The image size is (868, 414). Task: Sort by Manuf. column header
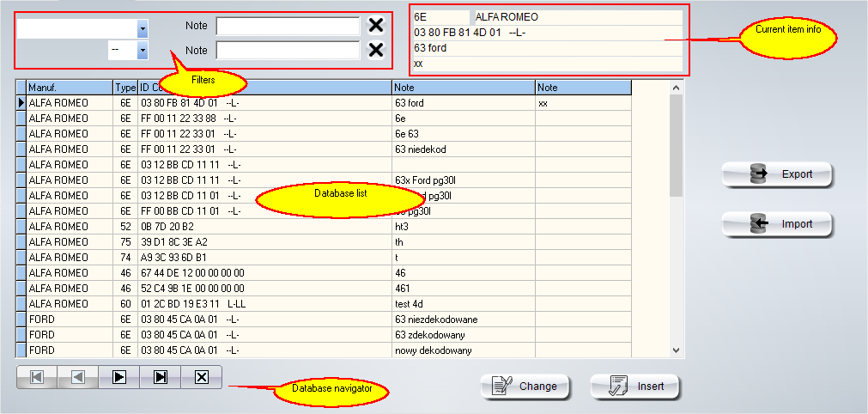coord(70,88)
